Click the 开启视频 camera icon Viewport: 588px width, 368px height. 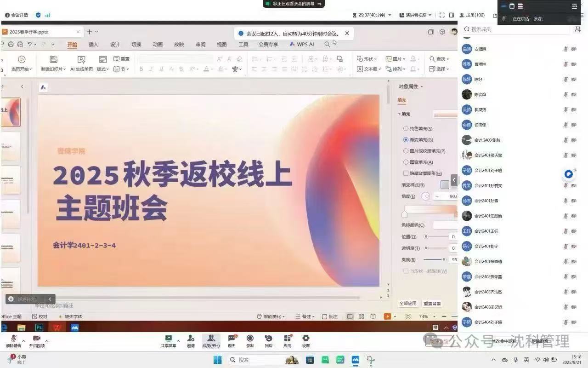point(37,339)
